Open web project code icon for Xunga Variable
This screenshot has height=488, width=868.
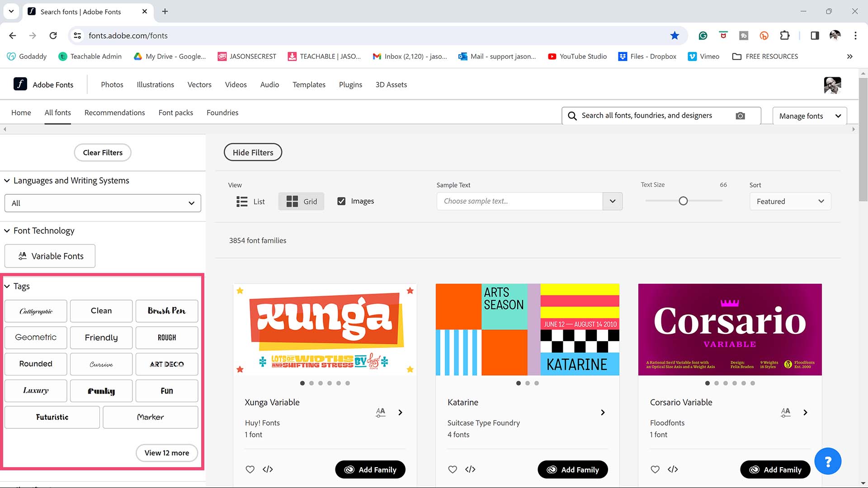coord(268,469)
